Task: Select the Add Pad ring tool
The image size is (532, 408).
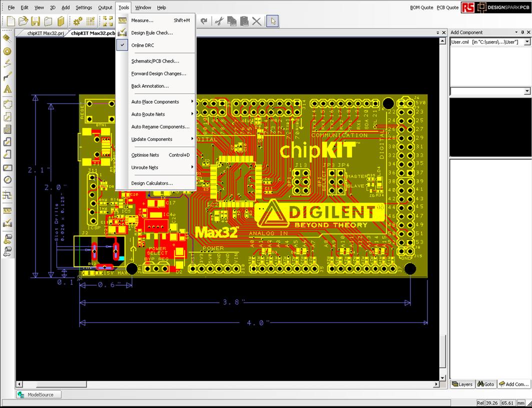Action: click(x=8, y=51)
